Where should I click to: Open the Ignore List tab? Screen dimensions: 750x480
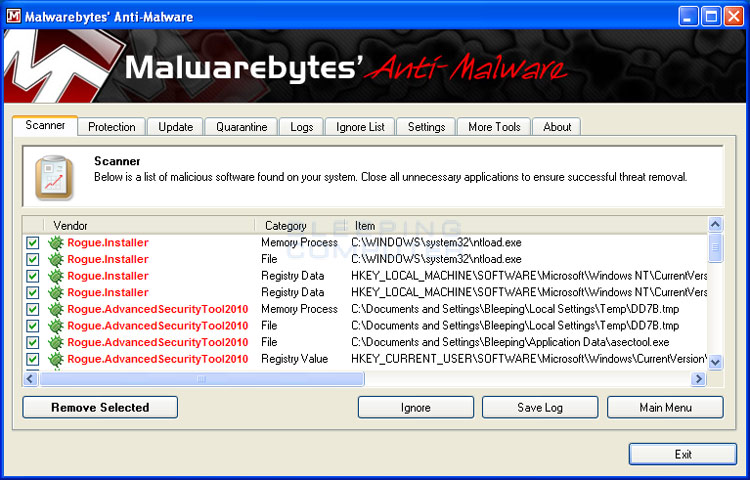coord(360,127)
